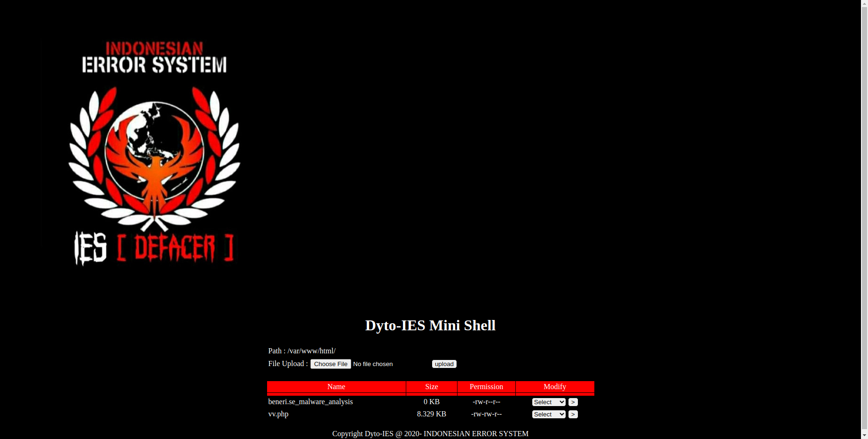868x439 pixels.
Task: Click the Dyto-IES Mini Shell heading
Action: tap(430, 326)
